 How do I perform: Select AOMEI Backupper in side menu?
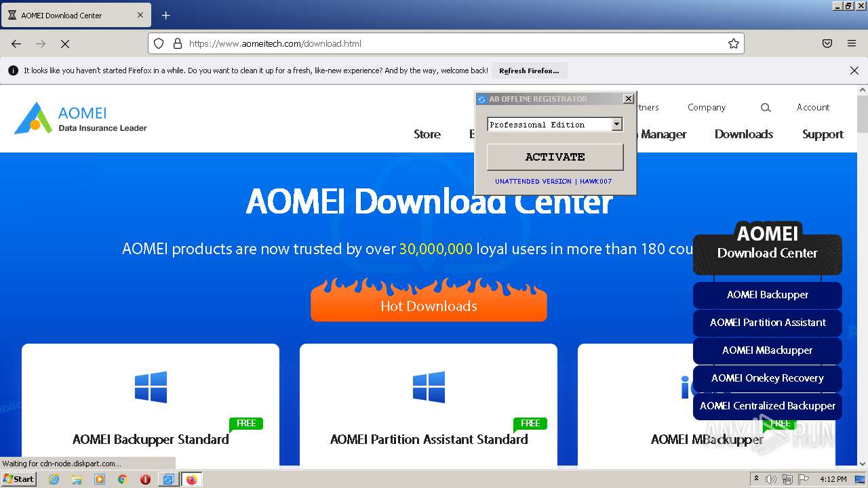pos(768,295)
